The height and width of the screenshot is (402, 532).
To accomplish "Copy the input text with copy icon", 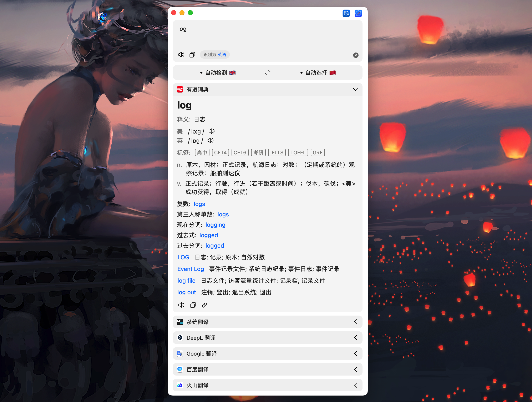I will (x=192, y=55).
